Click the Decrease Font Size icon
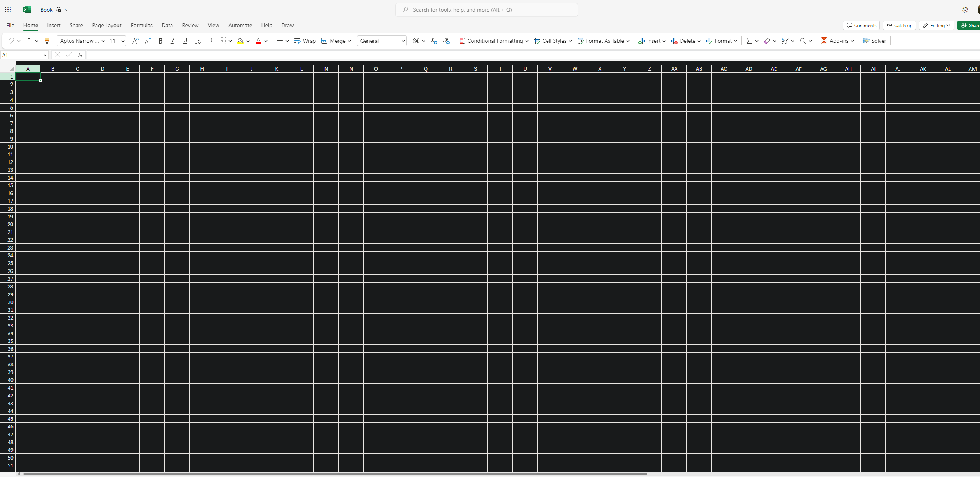This screenshot has height=477, width=980. pyautogui.click(x=148, y=41)
